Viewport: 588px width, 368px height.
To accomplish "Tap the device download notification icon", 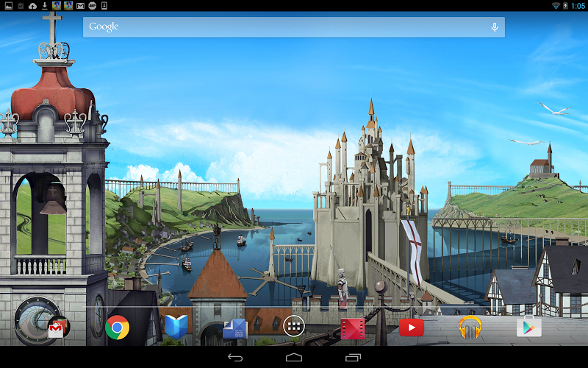I will [x=104, y=6].
